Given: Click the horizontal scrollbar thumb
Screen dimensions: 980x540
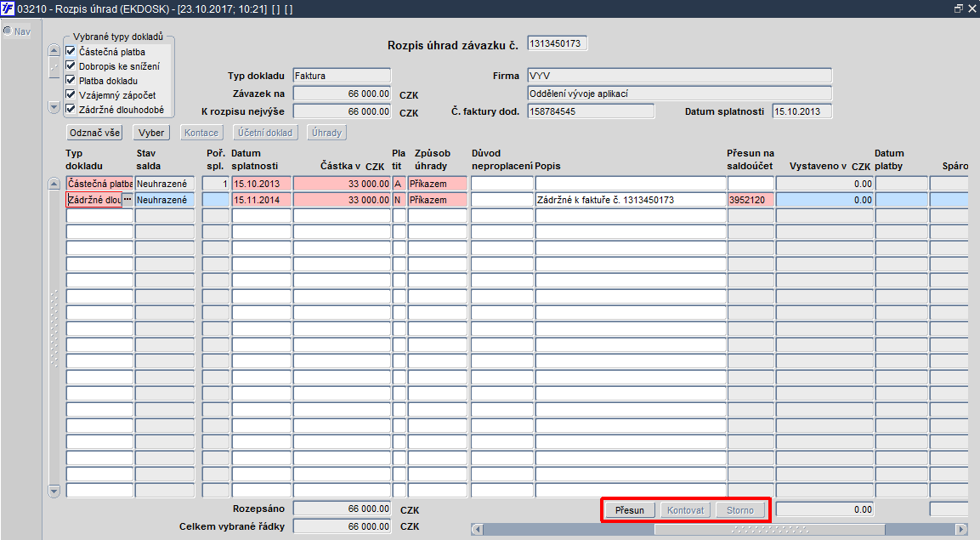Looking at the screenshot, I should pos(769,530).
